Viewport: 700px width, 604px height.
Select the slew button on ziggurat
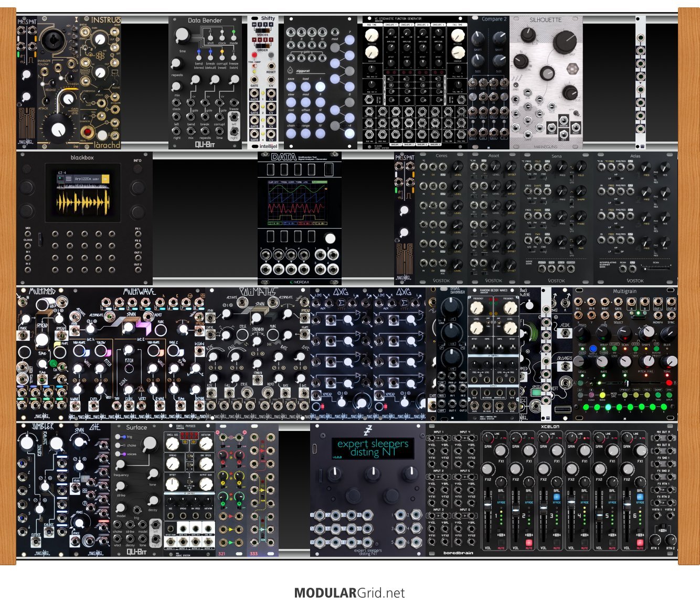pyautogui.click(x=291, y=102)
